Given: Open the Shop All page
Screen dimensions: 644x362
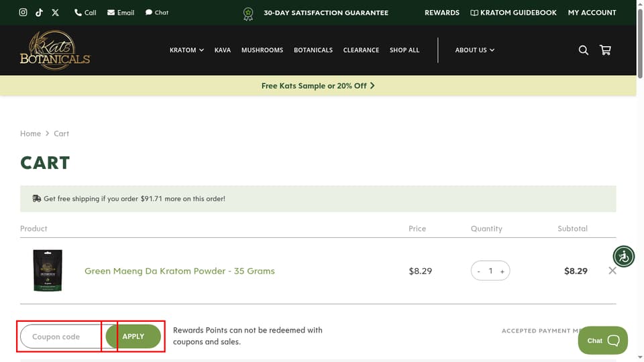Looking at the screenshot, I should [x=405, y=50].
